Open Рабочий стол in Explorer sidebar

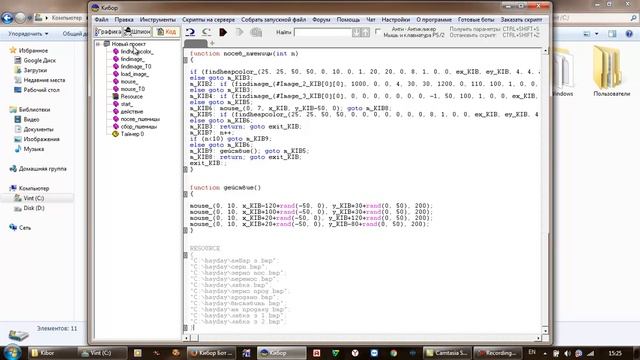(x=41, y=90)
